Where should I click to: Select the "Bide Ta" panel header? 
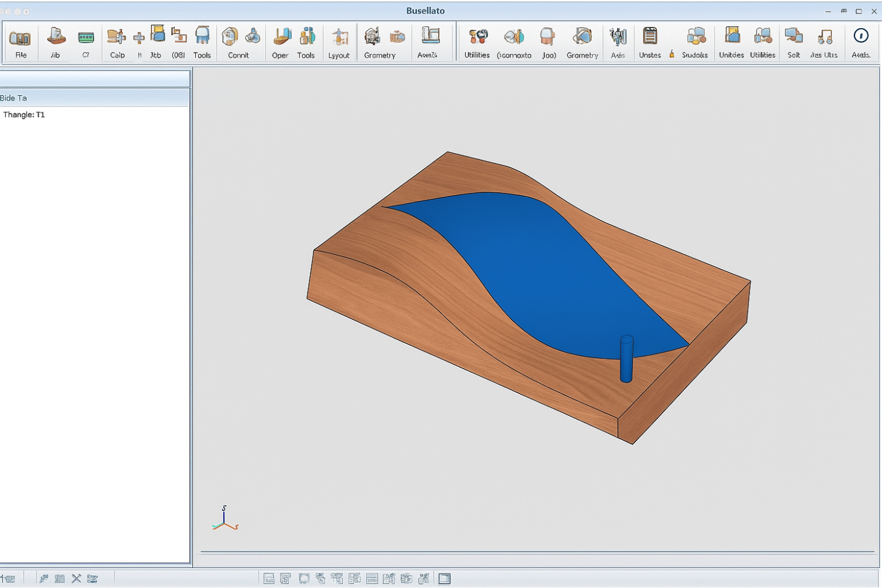[14, 98]
